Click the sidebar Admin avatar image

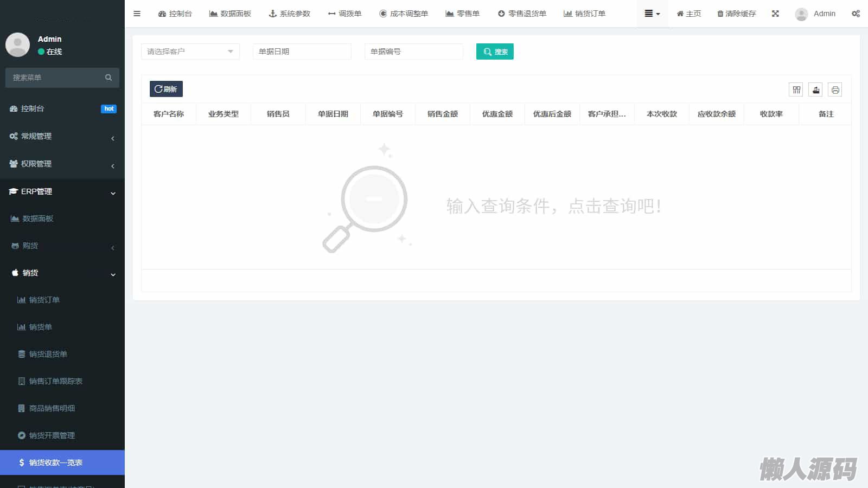(17, 44)
